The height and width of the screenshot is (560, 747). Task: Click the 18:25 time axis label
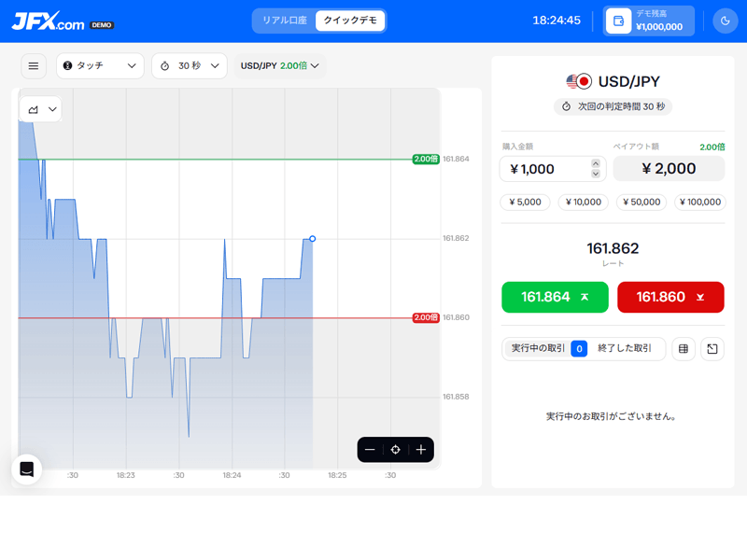337,475
